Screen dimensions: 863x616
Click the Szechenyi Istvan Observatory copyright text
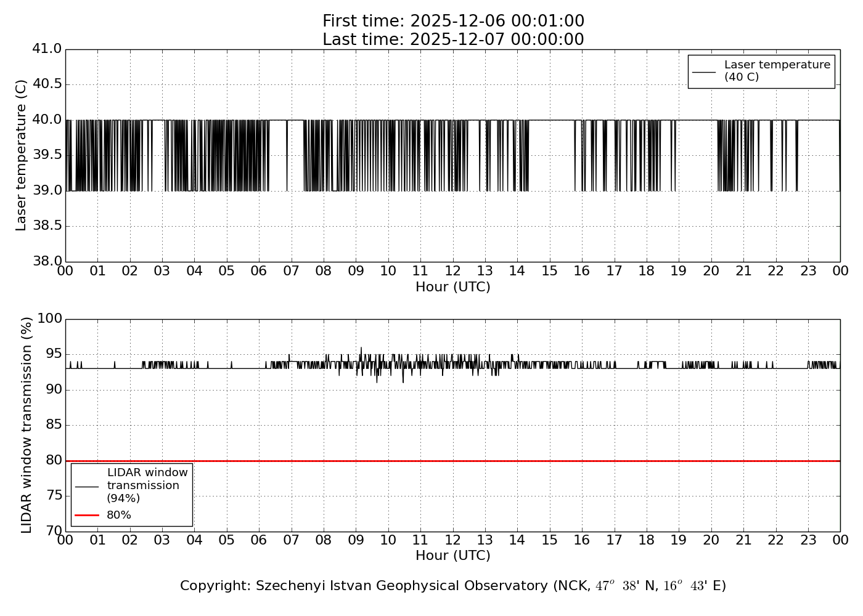pos(453,586)
